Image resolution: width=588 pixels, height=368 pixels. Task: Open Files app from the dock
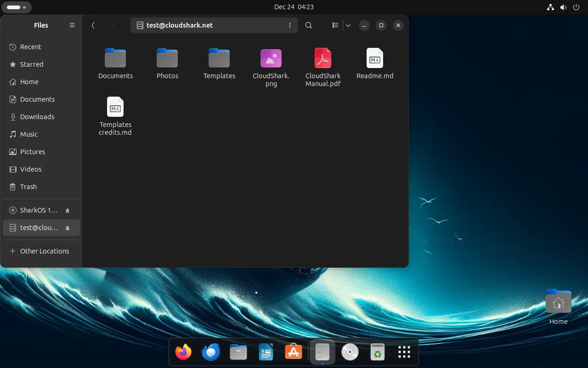click(238, 352)
